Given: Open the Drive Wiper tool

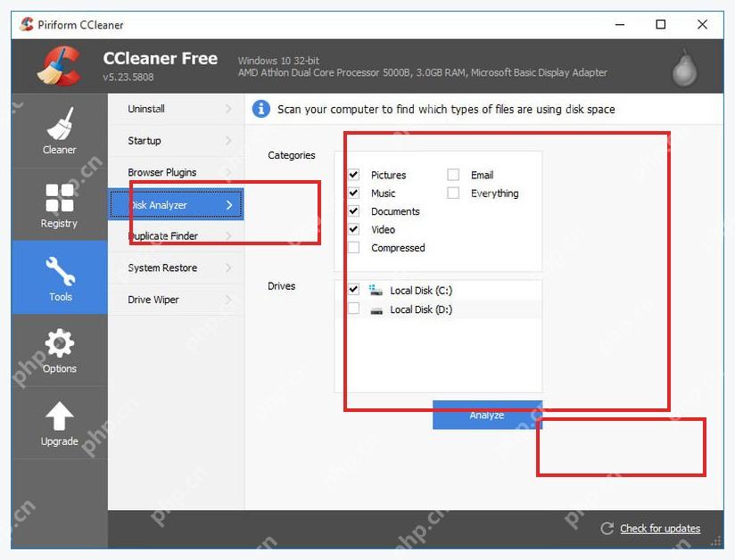Looking at the screenshot, I should click(177, 300).
